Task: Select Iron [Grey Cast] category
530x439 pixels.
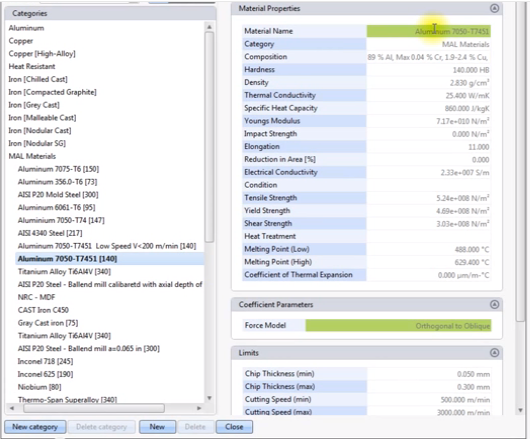Action: [x=34, y=105]
